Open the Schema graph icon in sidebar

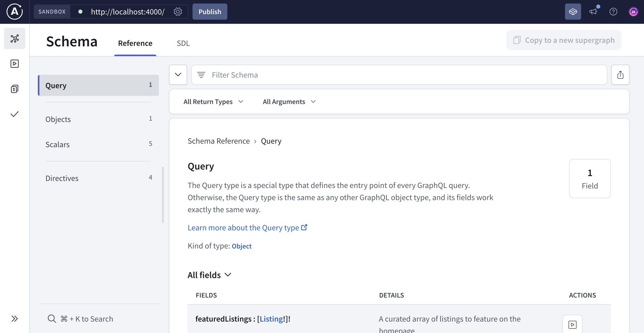14,38
